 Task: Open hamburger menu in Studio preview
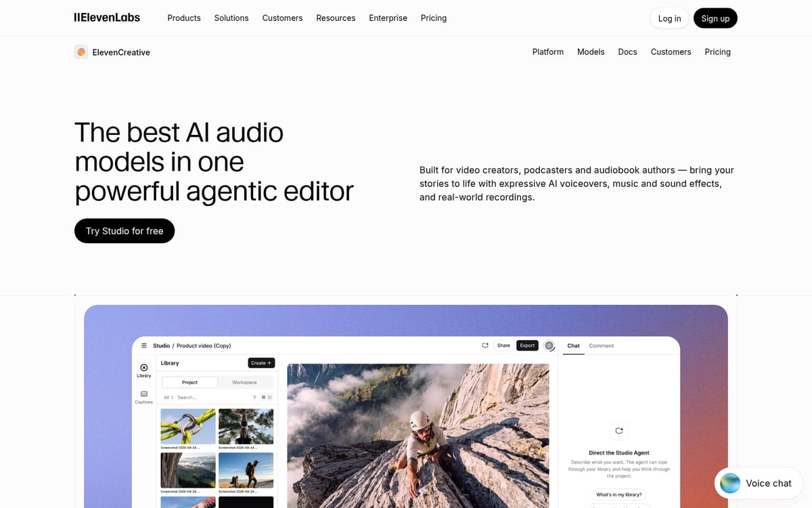point(143,345)
